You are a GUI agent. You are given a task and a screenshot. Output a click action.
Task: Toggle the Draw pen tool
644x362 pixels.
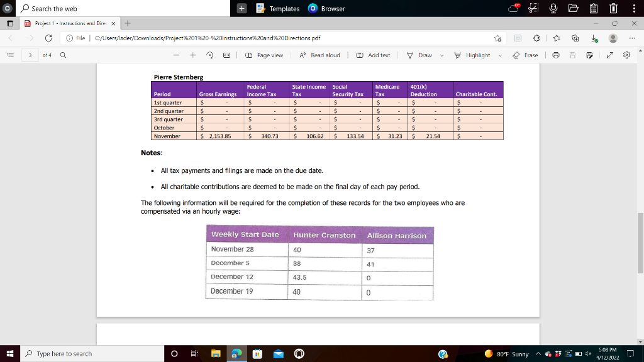coord(419,55)
